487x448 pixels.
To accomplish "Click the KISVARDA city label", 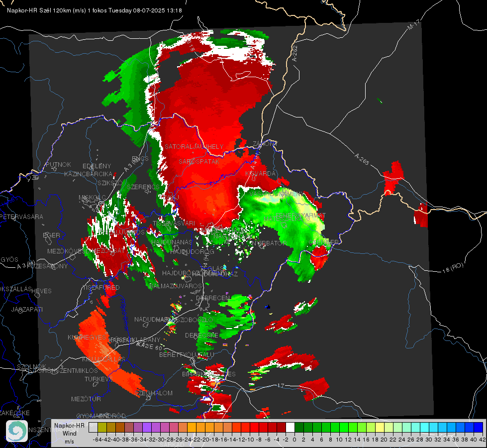I will click(x=260, y=174).
